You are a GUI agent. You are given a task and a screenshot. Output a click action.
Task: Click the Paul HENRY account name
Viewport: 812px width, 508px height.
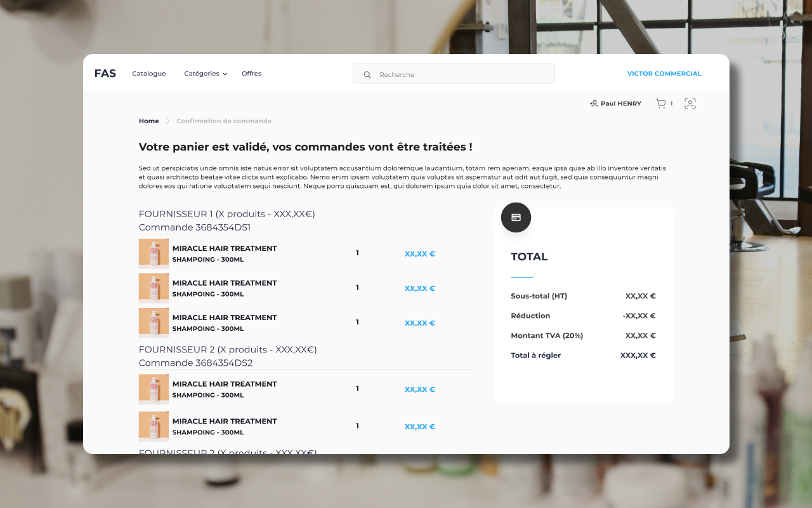(620, 103)
